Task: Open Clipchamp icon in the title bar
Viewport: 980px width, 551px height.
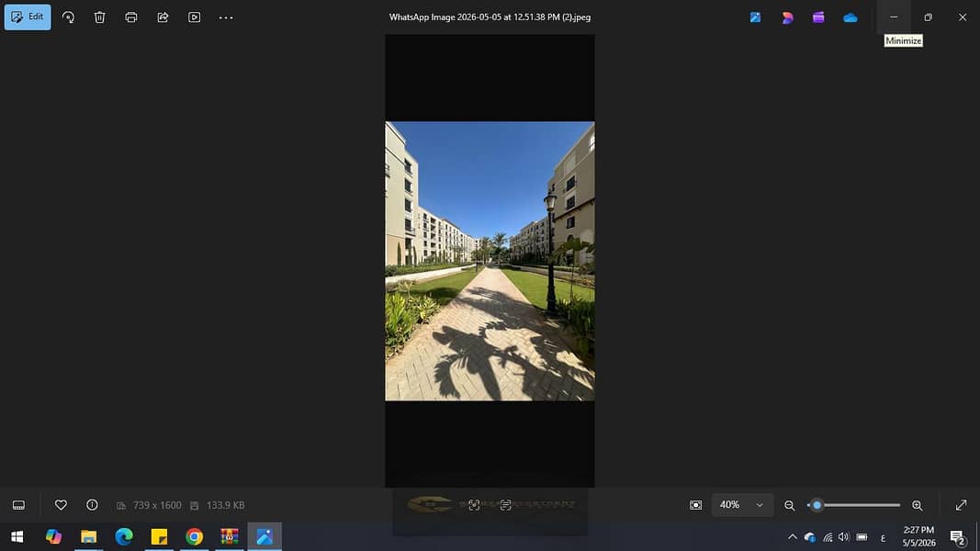Action: (x=818, y=17)
